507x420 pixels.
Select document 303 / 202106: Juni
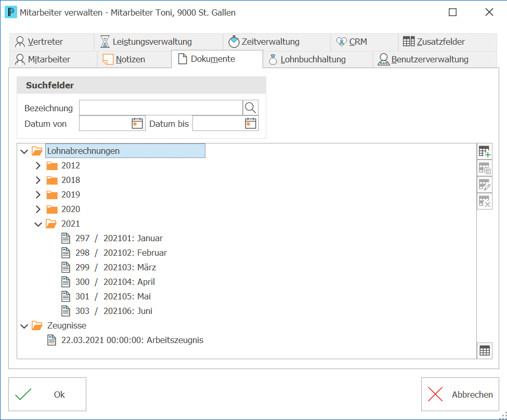tap(114, 311)
